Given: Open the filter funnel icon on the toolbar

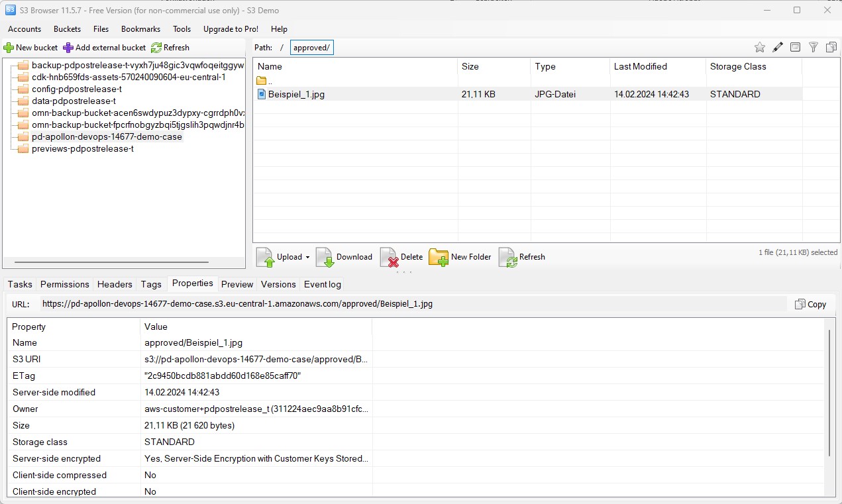Looking at the screenshot, I should coord(813,47).
